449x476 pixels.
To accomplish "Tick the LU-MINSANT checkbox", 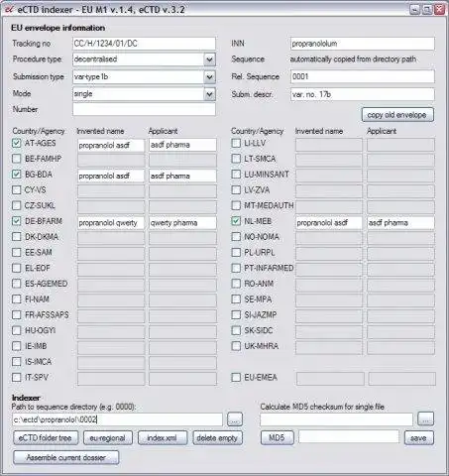I will 236,175.
